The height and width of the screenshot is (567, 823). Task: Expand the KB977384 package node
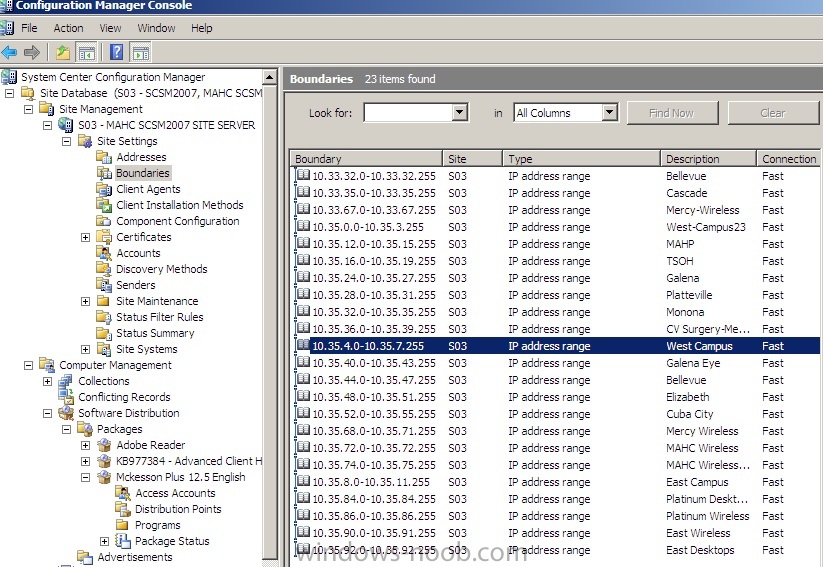pyautogui.click(x=86, y=461)
